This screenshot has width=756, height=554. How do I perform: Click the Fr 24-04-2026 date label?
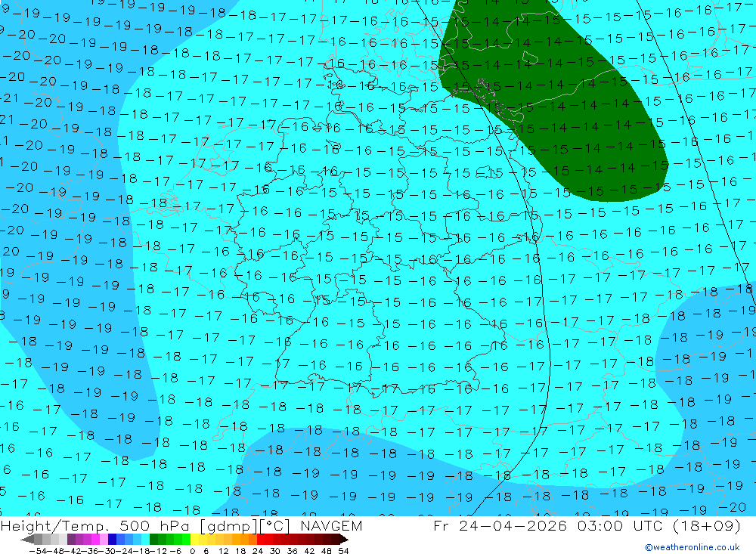500,525
